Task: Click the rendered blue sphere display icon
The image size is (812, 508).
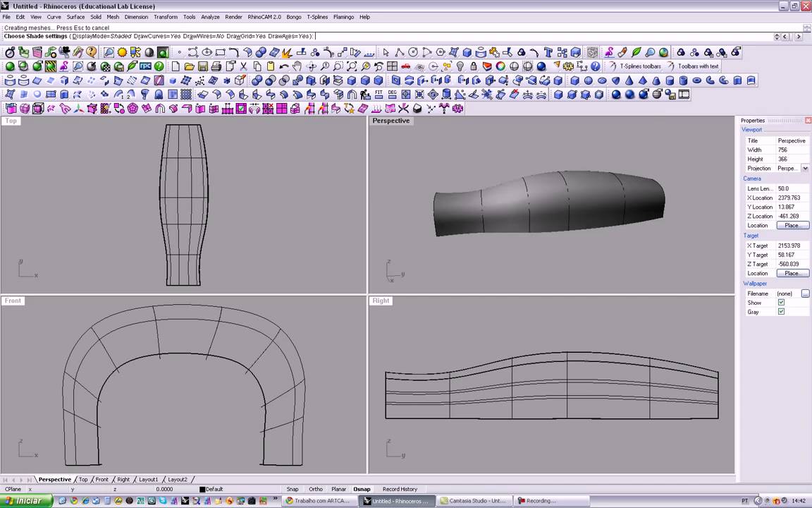Action: coord(541,66)
